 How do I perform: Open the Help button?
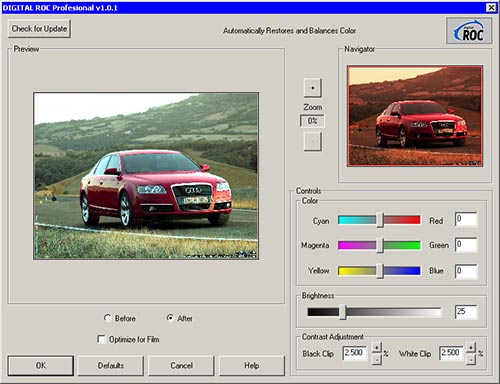coord(252,366)
